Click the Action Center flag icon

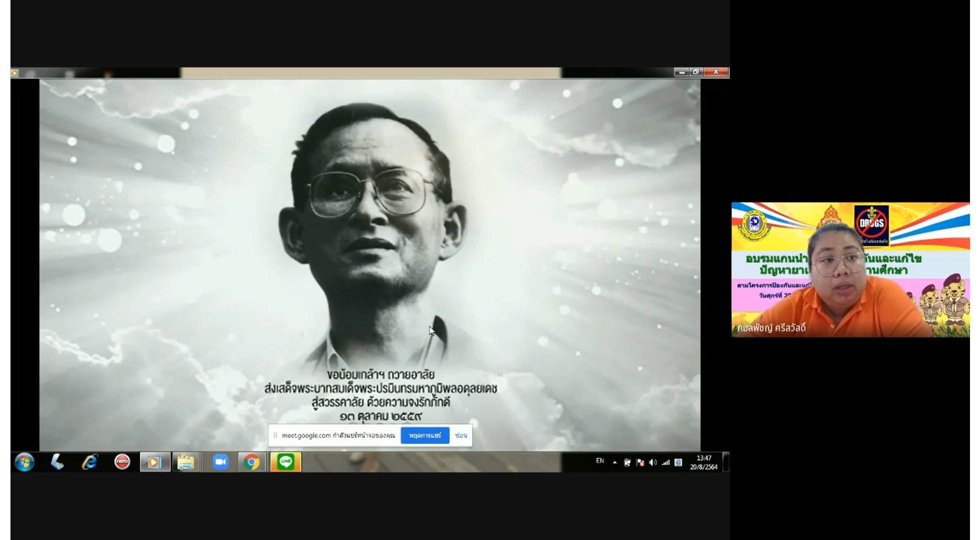640,462
